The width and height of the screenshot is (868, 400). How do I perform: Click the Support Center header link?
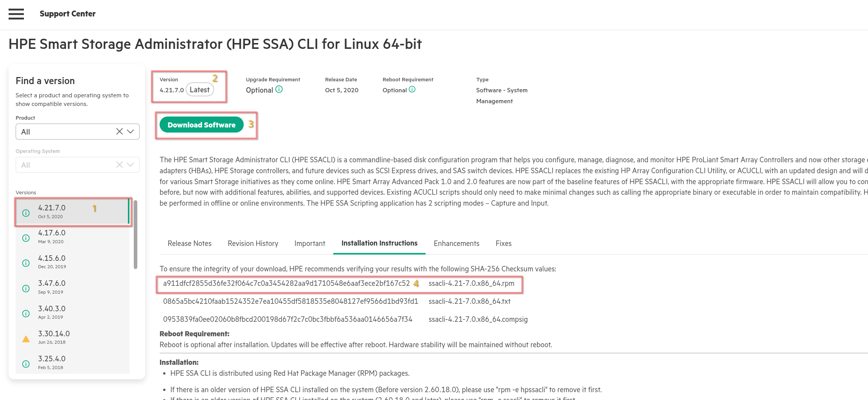(67, 14)
